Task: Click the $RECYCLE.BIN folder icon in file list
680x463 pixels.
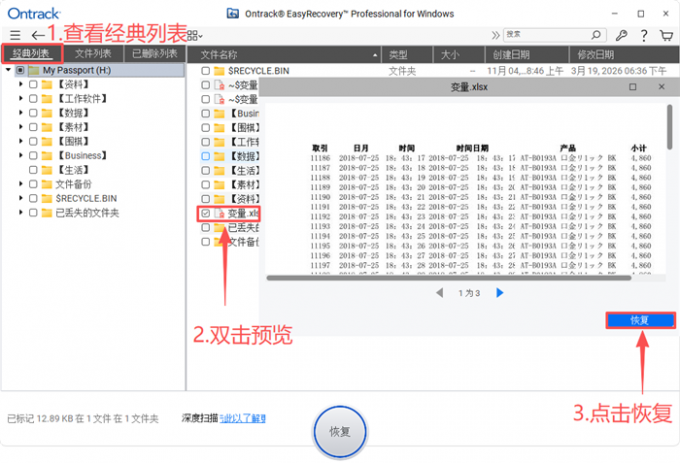Action: 219,71
